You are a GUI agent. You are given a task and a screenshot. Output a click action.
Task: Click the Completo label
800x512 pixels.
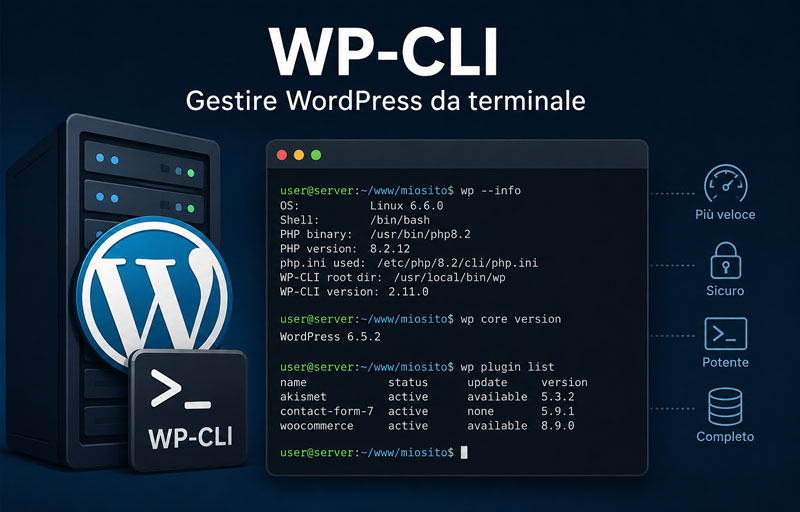pyautogui.click(x=725, y=437)
